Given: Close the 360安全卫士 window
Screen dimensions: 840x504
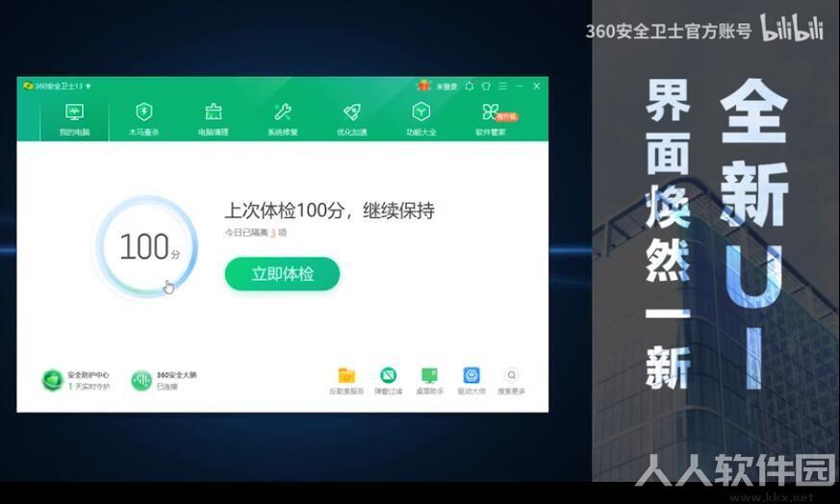Looking at the screenshot, I should 536,86.
